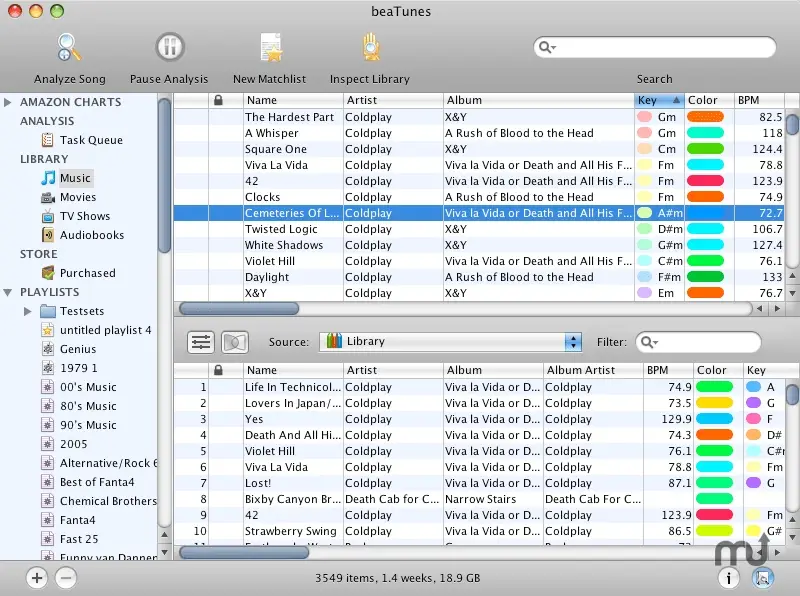Sort the upper table by Key column

tap(659, 100)
